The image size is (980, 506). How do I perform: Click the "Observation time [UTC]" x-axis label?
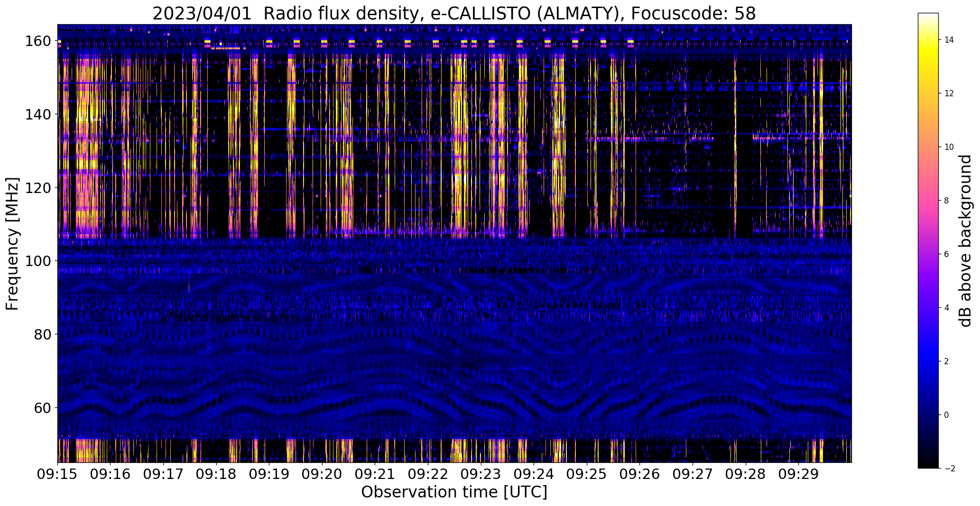coord(454,492)
